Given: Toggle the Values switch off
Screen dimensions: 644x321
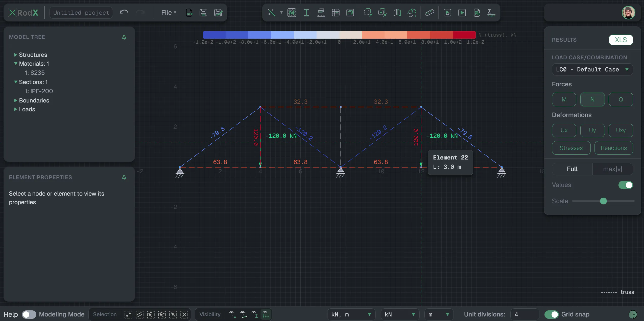Looking at the screenshot, I should (626, 185).
